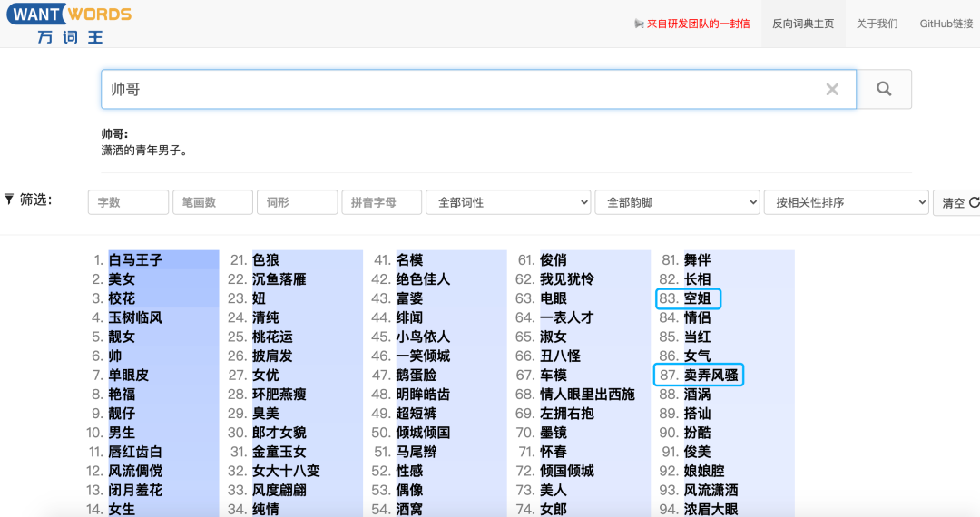Select the result 一笑倾城
The width and height of the screenshot is (980, 517).
[x=423, y=356]
